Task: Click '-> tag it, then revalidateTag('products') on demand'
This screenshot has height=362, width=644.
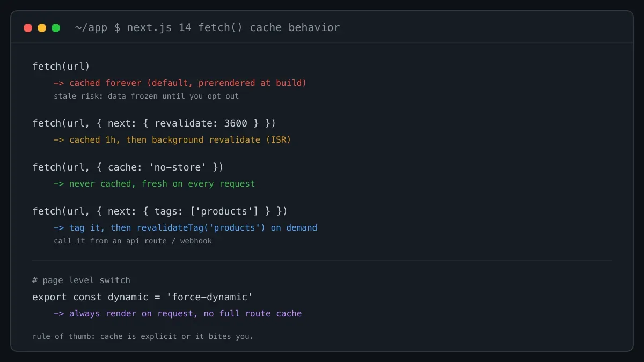Action: coord(185,228)
